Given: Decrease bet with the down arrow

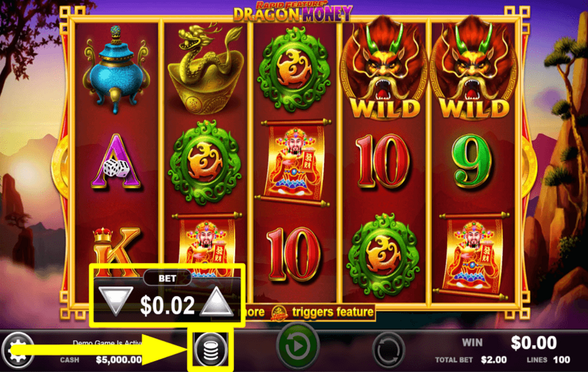Looking at the screenshot, I should (x=116, y=301).
